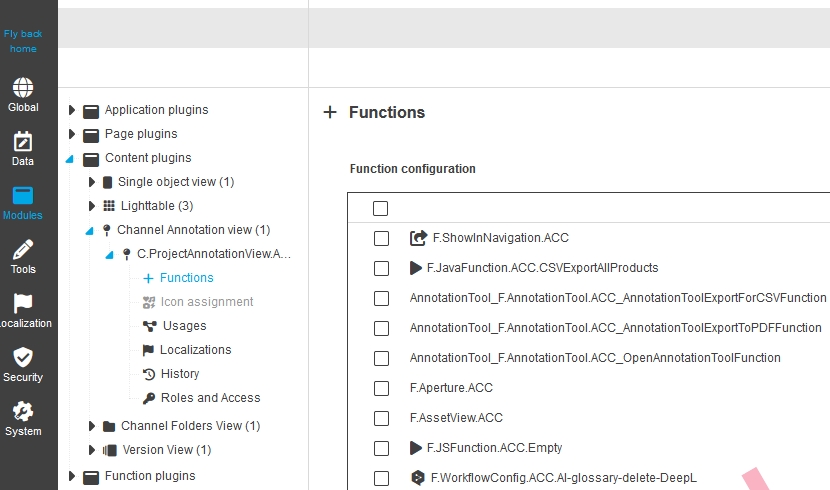Screen dimensions: 830x490
Task: Open the Global section globe icon
Action: (23, 88)
